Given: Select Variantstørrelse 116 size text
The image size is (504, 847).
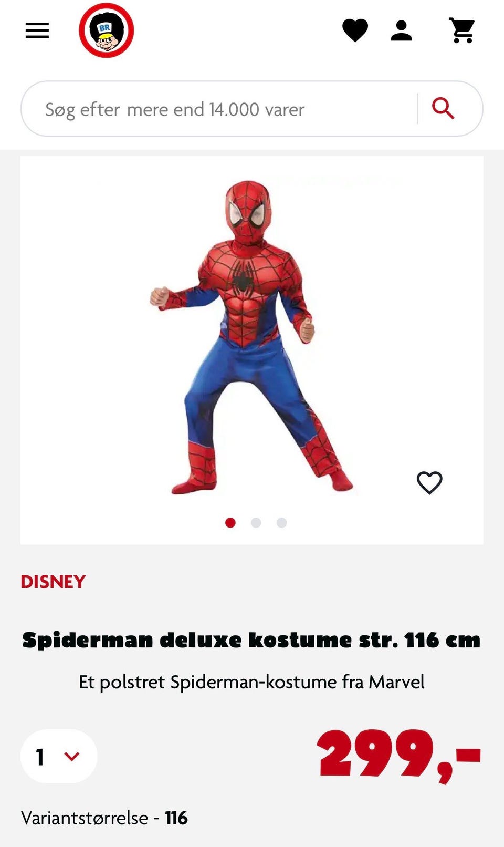Looking at the screenshot, I should click(104, 818).
